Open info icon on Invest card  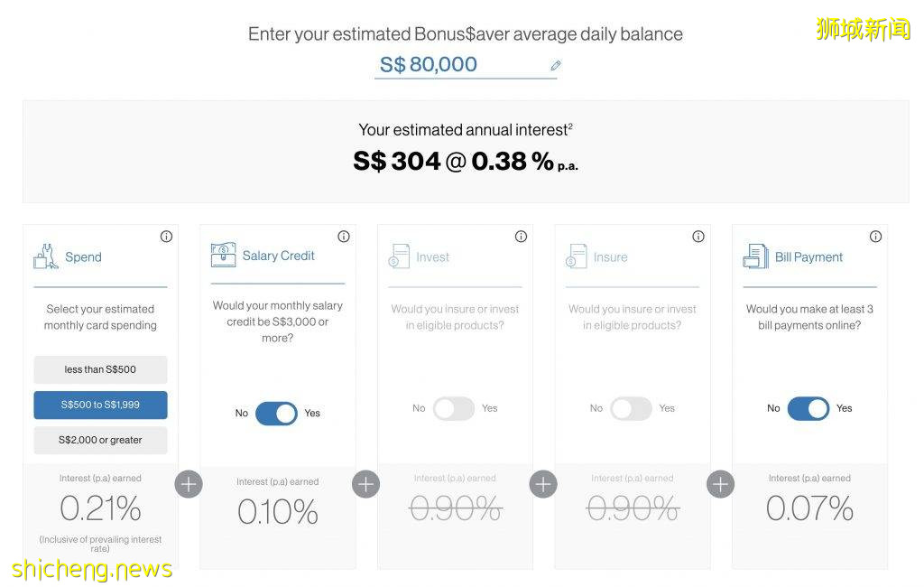point(521,237)
